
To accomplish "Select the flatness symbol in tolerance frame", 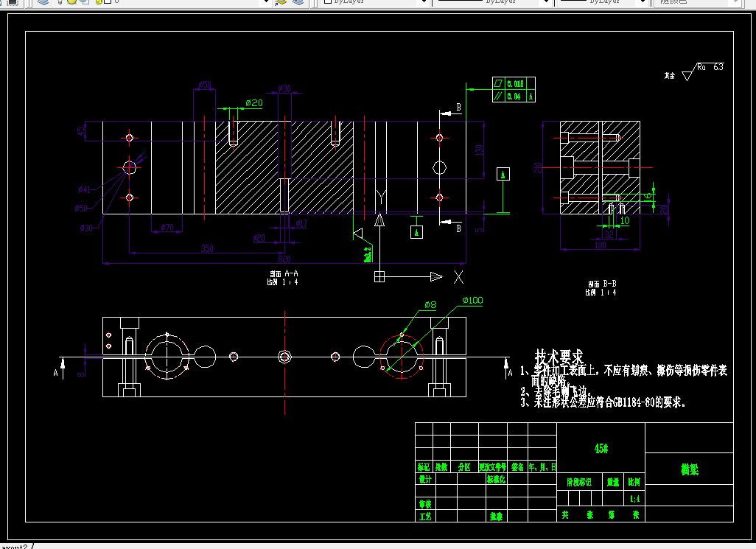I will [498, 83].
